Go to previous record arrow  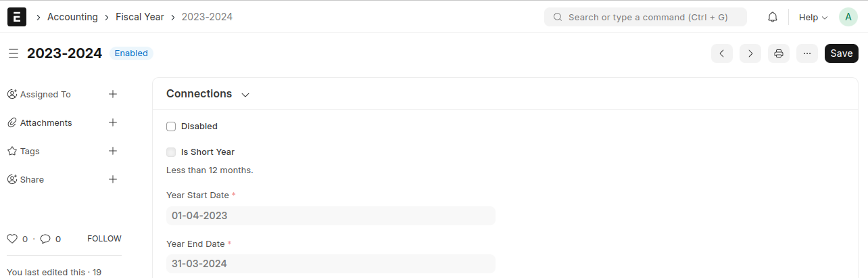pos(722,53)
